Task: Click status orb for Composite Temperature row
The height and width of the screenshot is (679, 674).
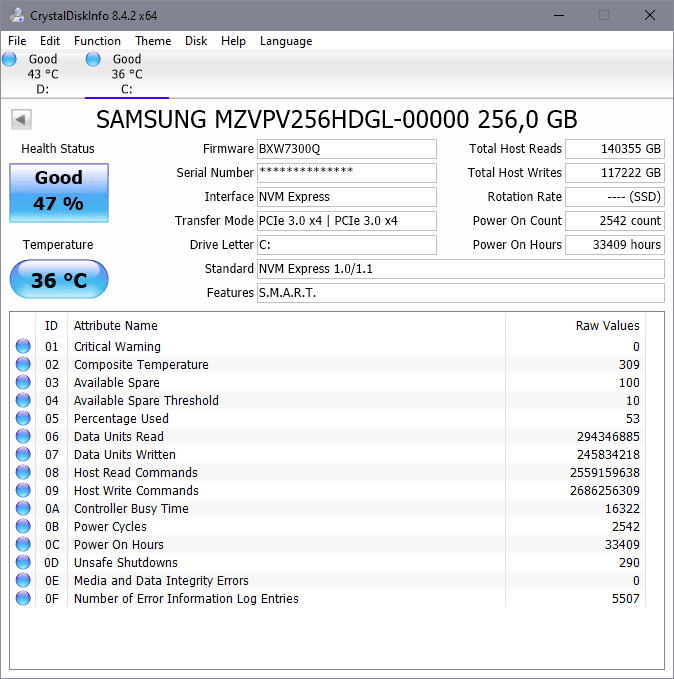Action: click(23, 364)
